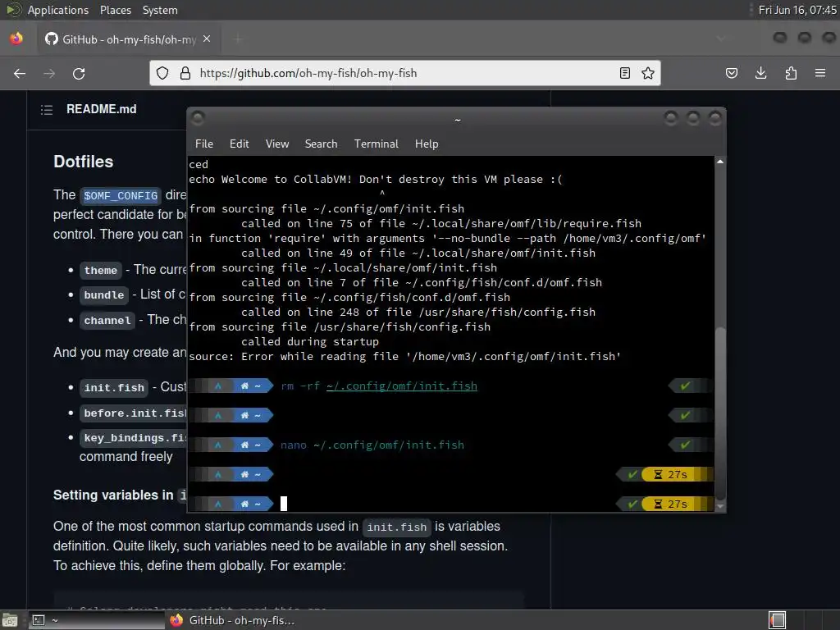
Task: Click the channel code label
Action: click(107, 321)
